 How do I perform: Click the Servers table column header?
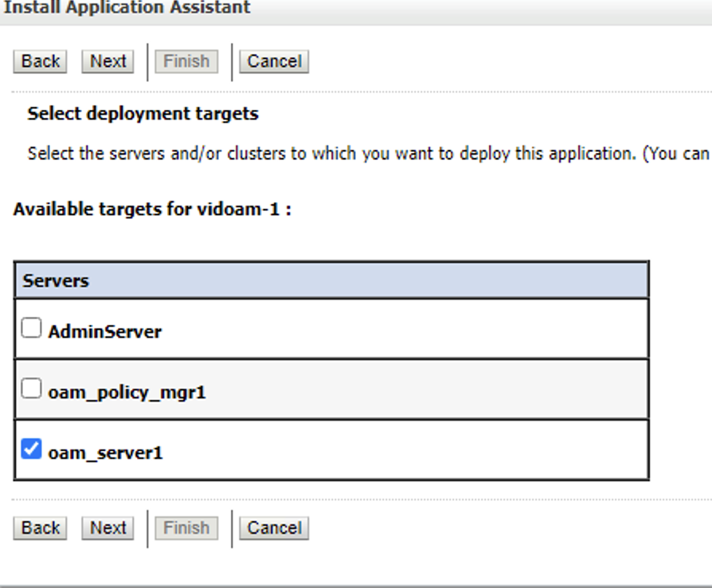click(x=56, y=280)
